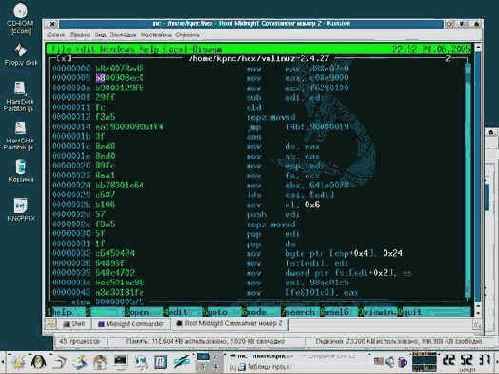Click the Konsole vertical scrollbar up arrow
499x374 pixels.
(x=478, y=47)
